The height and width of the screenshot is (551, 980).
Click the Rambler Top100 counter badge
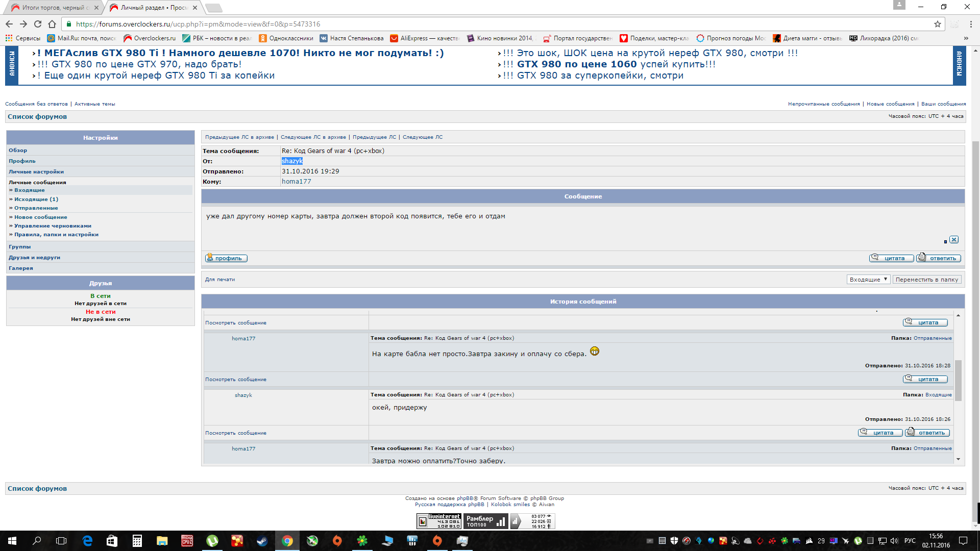pyautogui.click(x=485, y=521)
